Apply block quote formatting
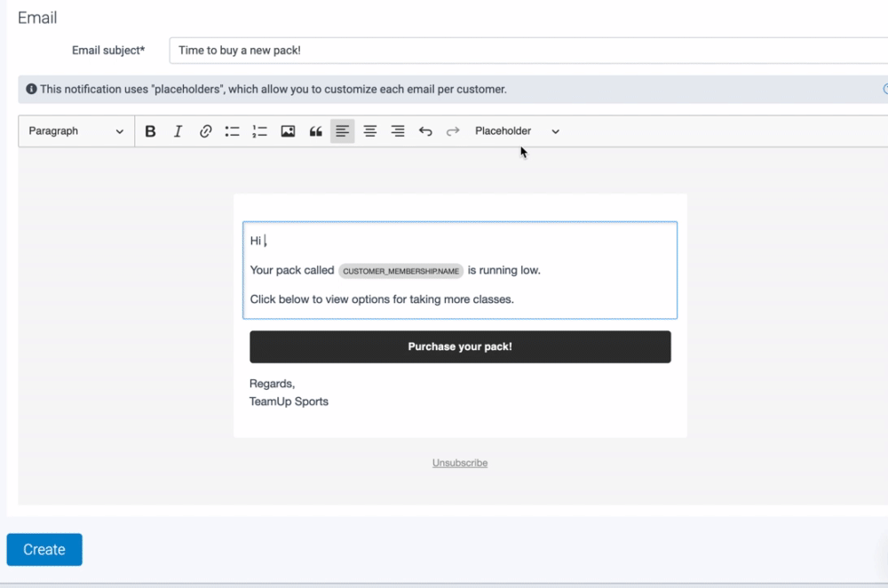 click(x=315, y=131)
